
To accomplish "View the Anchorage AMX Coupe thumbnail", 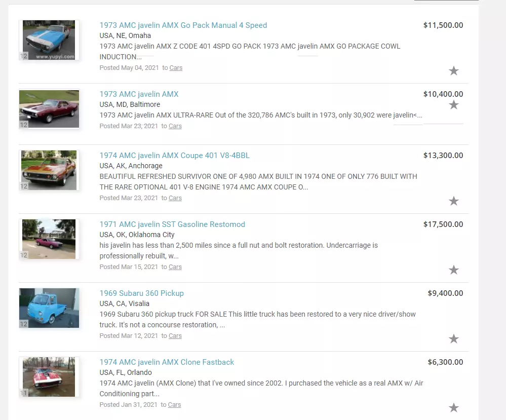I will [49, 170].
